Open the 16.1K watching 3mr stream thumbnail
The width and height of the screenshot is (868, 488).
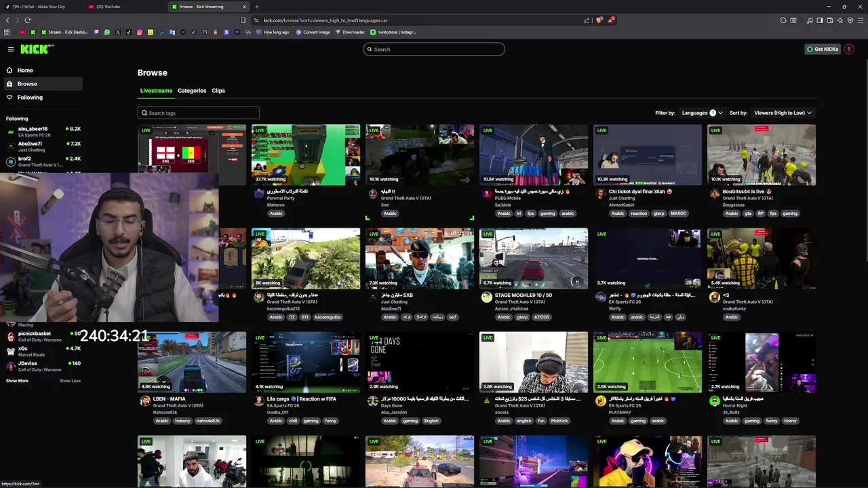(x=420, y=155)
